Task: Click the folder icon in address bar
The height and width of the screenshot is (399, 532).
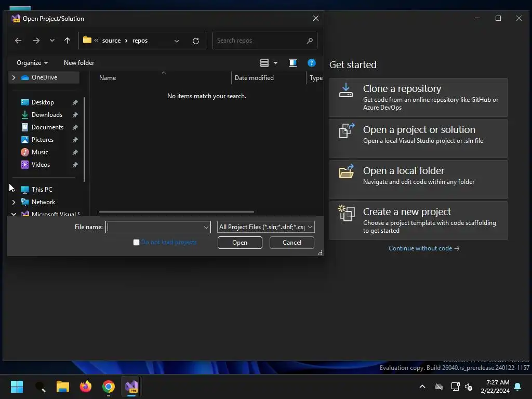Action: 87,40
